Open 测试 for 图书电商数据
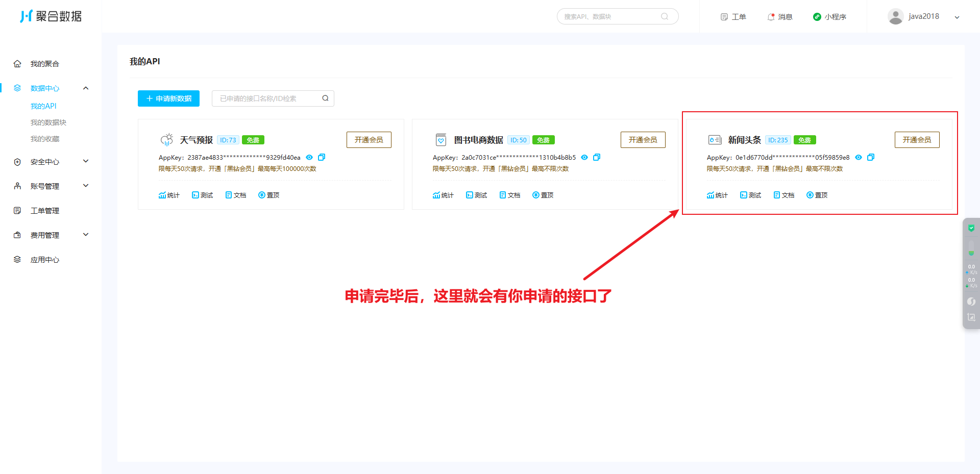 click(476, 195)
